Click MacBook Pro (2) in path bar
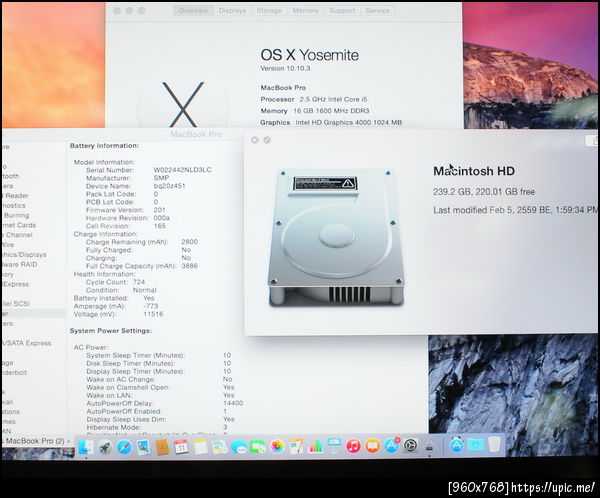 coord(35,441)
